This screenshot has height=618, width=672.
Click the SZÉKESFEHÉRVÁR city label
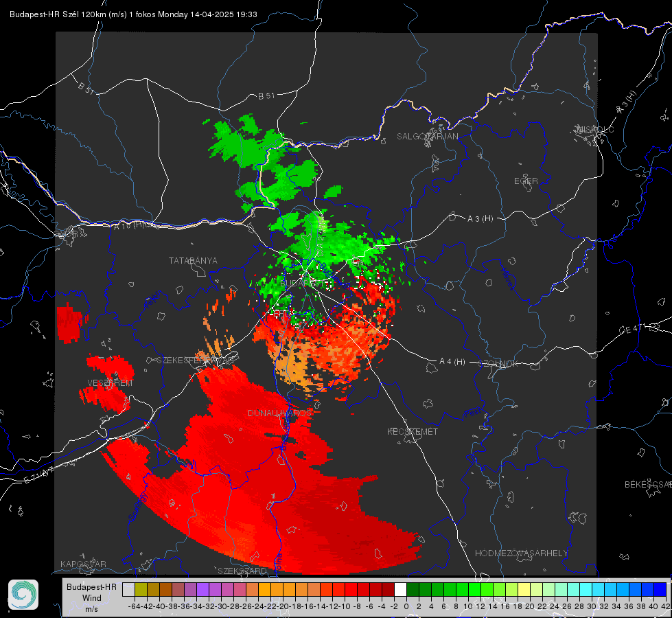tap(195, 360)
